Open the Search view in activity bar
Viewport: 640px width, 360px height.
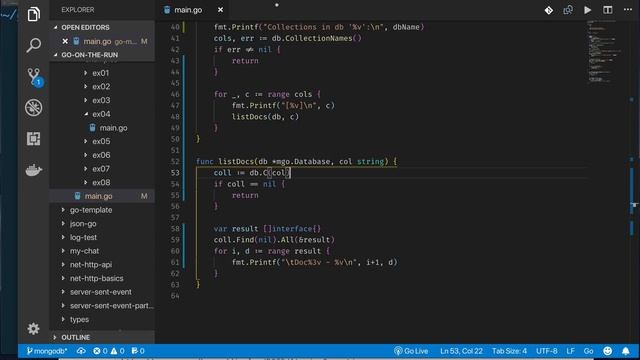point(33,45)
